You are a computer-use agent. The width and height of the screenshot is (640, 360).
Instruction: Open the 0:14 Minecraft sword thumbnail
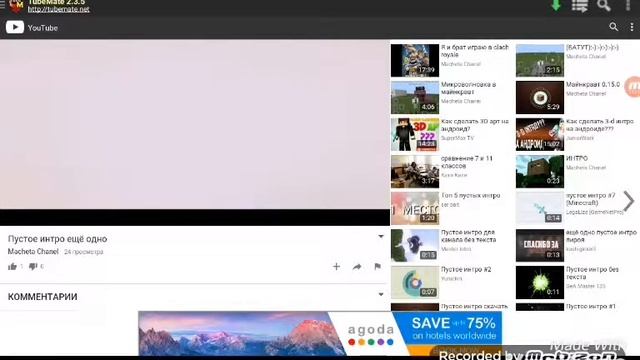click(x=540, y=209)
